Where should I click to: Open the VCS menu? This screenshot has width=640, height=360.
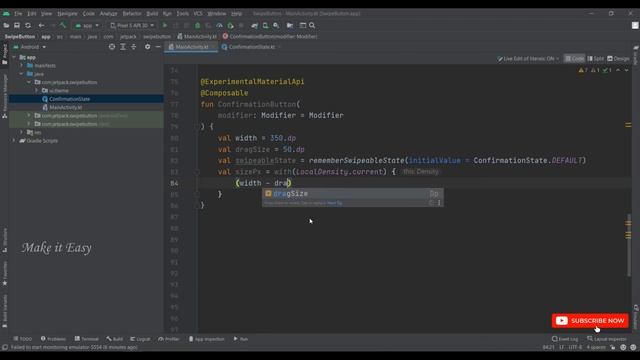point(198,13)
